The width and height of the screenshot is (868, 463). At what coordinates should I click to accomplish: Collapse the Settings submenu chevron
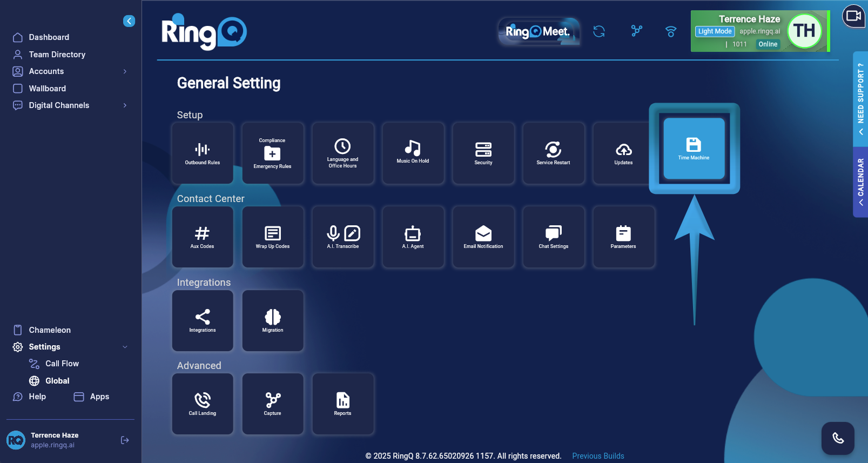click(x=125, y=347)
